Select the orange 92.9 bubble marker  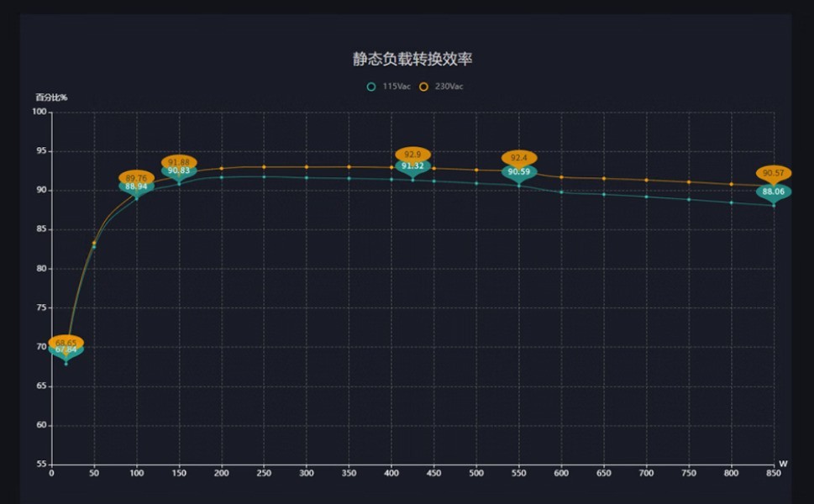tap(412, 155)
